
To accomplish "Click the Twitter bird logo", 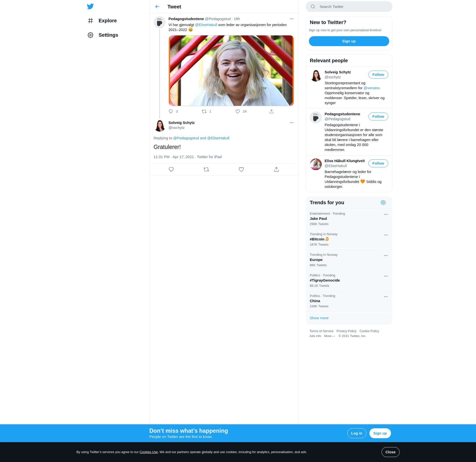I will click(90, 6).
